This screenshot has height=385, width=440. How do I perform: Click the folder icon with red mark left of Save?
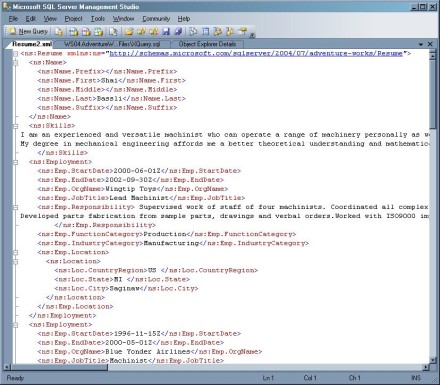tap(153, 32)
